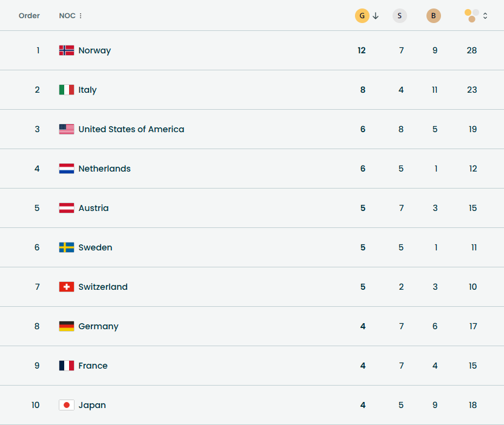Click the Japan flag icon
The height and width of the screenshot is (425, 504).
67,405
